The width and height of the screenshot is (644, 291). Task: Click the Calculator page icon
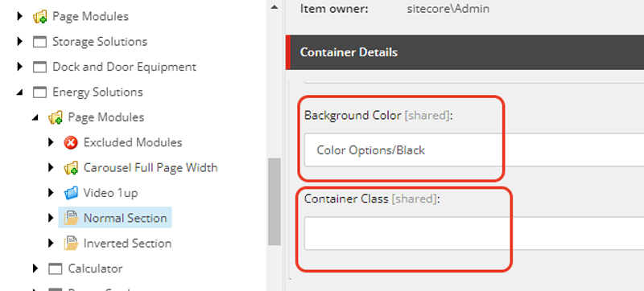tap(55, 268)
